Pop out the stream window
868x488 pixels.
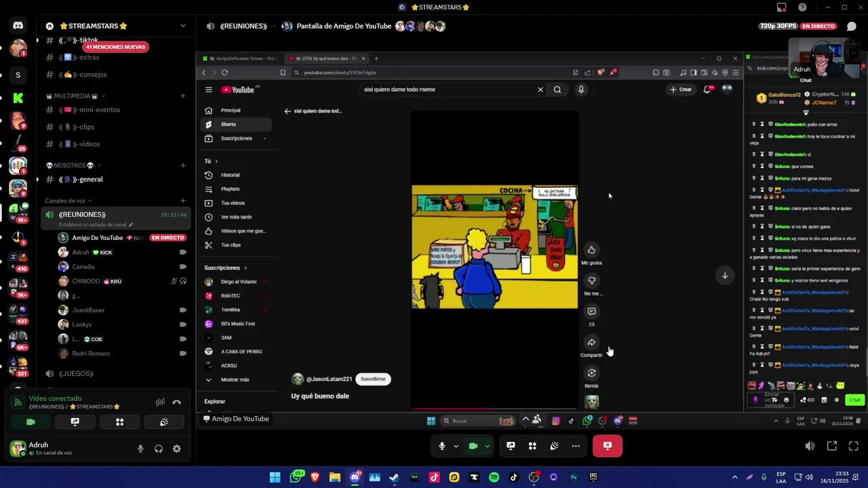[x=832, y=446]
